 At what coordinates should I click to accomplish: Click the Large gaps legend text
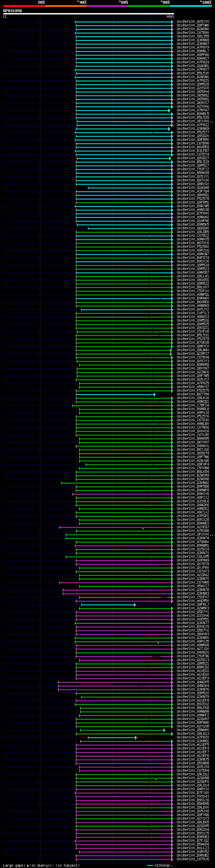point(41,865)
